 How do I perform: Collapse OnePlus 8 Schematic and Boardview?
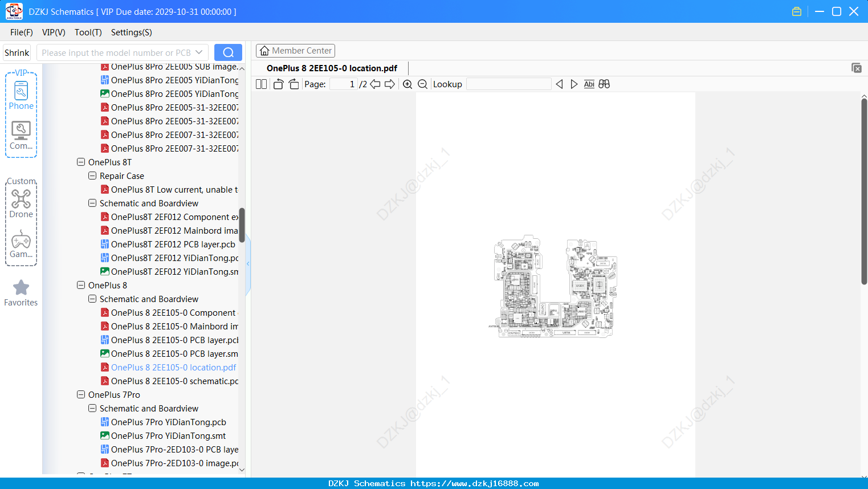point(92,299)
